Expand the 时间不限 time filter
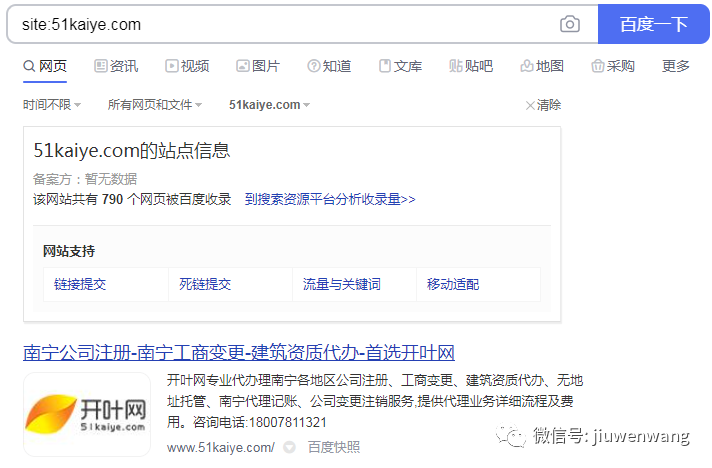Image resolution: width=712 pixels, height=468 pixels. point(52,105)
